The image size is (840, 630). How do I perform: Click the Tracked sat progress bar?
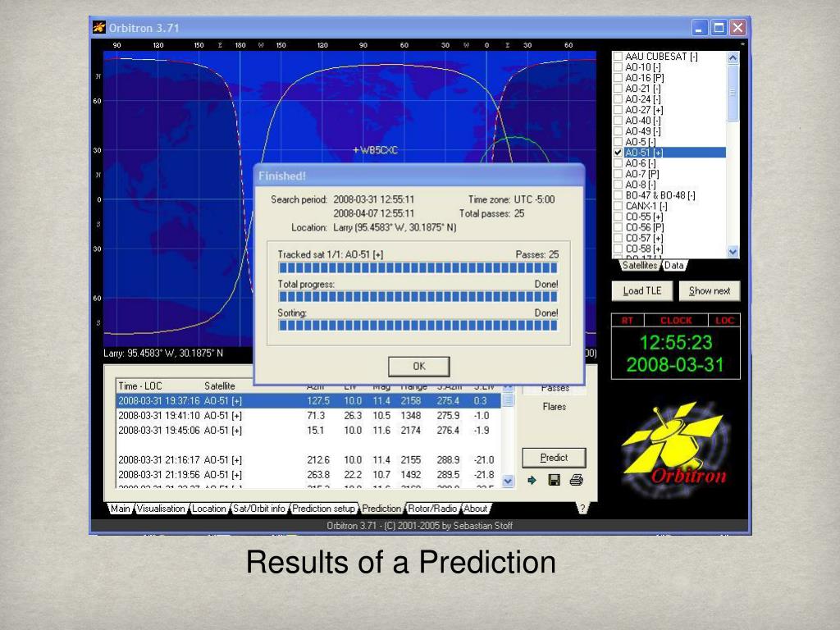point(418,268)
